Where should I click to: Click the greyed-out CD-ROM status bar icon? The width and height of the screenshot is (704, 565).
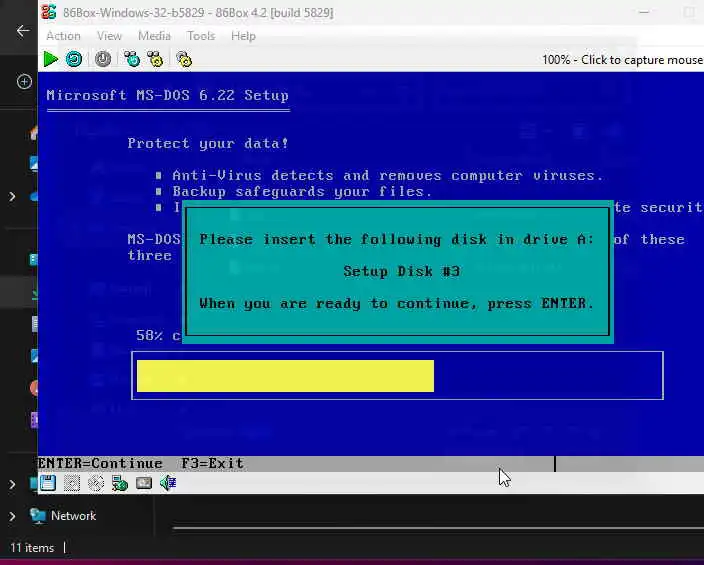tap(96, 483)
